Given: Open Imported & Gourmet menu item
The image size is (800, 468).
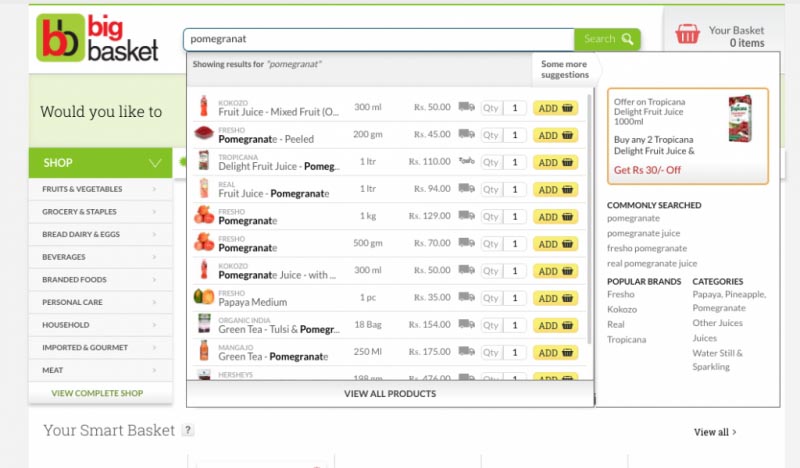Looking at the screenshot, I should (x=100, y=347).
